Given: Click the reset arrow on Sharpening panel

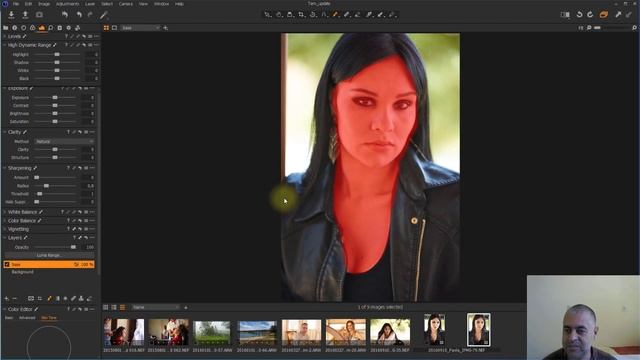Looking at the screenshot, I should pos(80,168).
